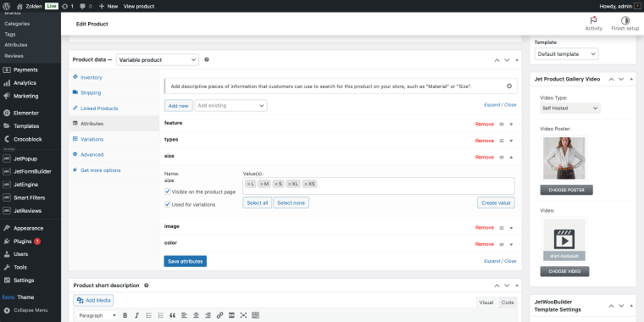The height and width of the screenshot is (322, 644).
Task: Dismiss the attributes info notice
Action: click(509, 86)
